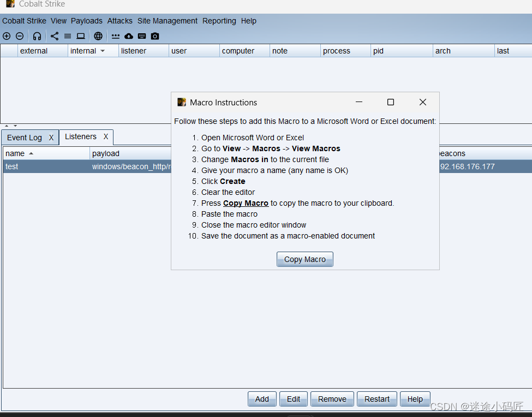This screenshot has width=532, height=417.
Task: Sort sessions by pid column
Action: [402, 51]
